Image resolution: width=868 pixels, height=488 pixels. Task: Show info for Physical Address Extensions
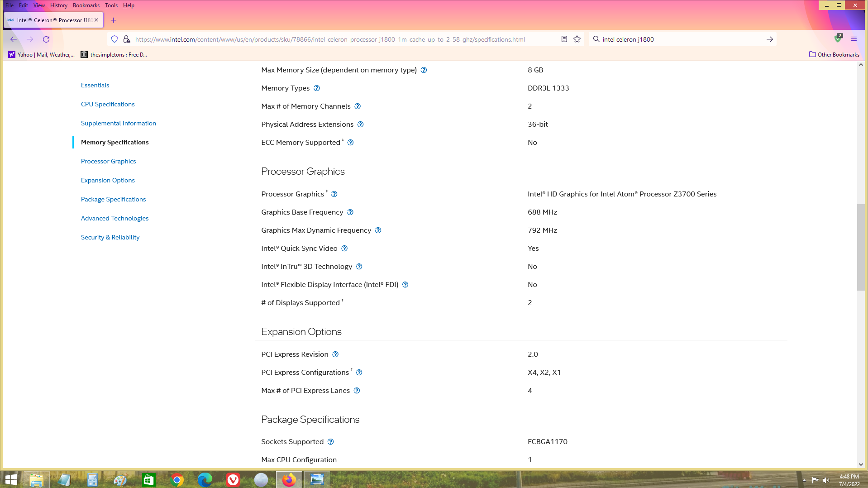tap(360, 124)
